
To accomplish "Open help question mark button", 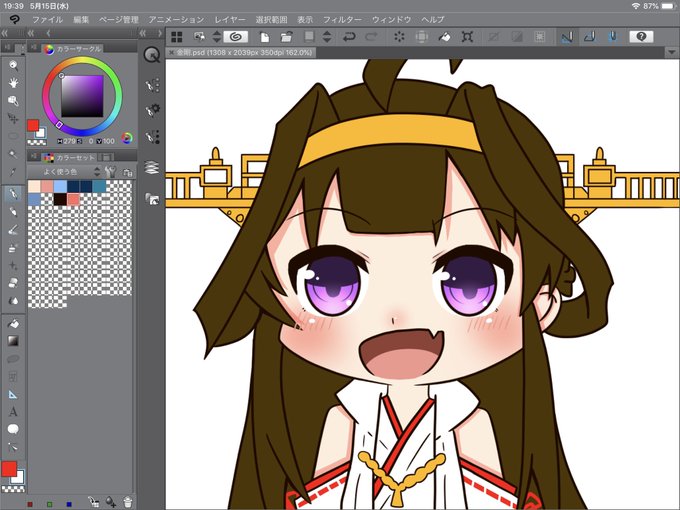I will [x=641, y=37].
